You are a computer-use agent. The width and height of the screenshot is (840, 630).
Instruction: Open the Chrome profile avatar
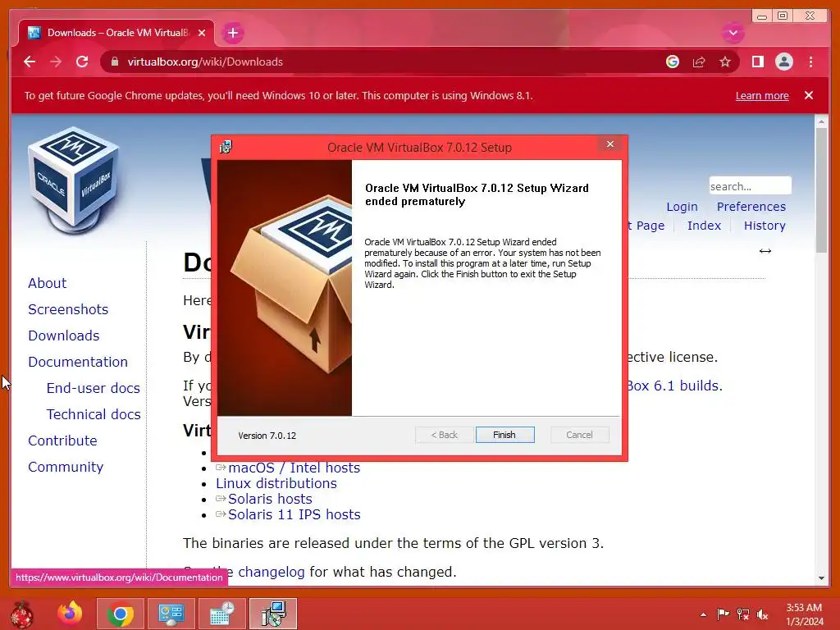(783, 62)
